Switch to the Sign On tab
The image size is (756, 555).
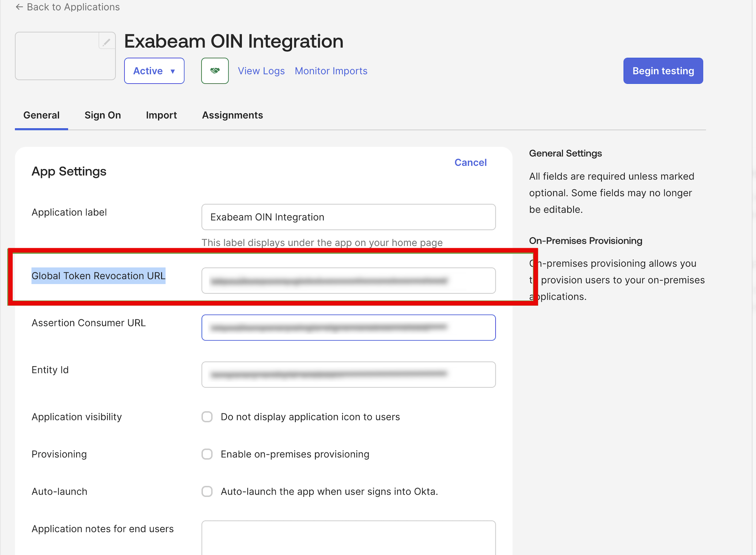click(103, 115)
